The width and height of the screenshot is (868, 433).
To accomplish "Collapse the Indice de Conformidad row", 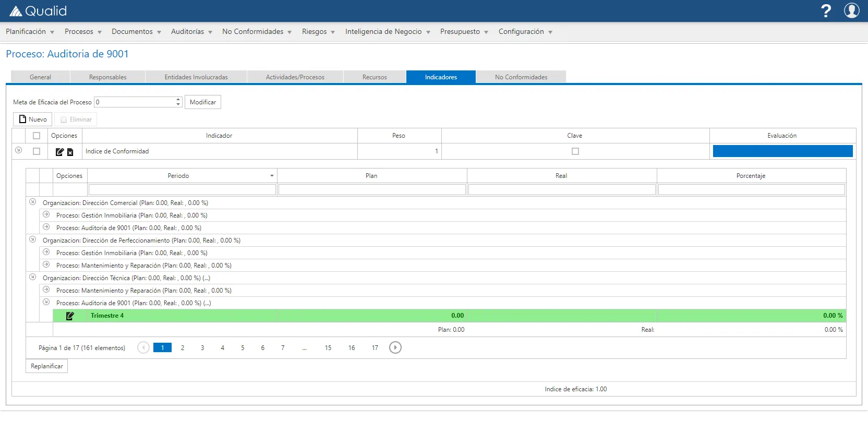I will 19,150.
